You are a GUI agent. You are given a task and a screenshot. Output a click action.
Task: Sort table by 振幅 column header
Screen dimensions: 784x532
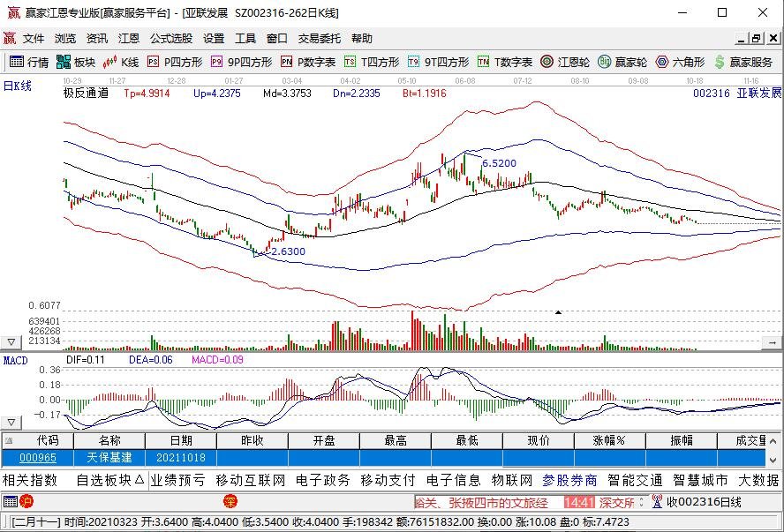682,440
